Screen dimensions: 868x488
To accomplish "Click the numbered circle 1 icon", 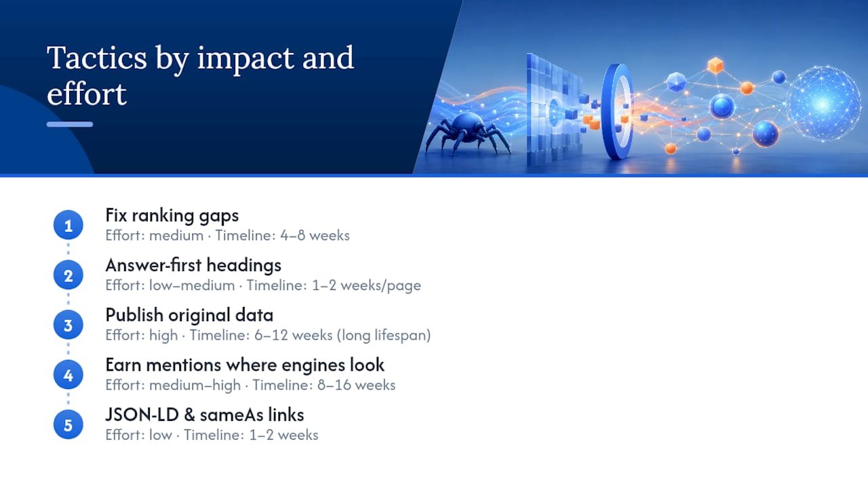I will (x=68, y=226).
